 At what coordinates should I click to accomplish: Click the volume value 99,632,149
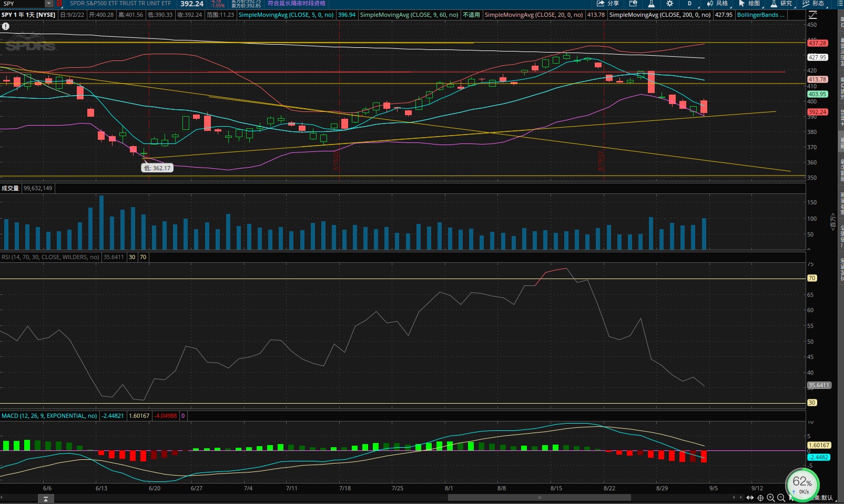[x=38, y=188]
